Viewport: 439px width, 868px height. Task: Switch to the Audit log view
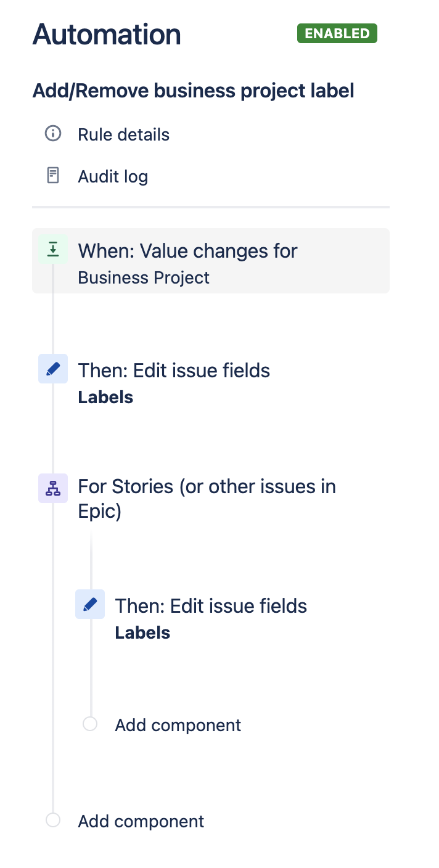112,176
